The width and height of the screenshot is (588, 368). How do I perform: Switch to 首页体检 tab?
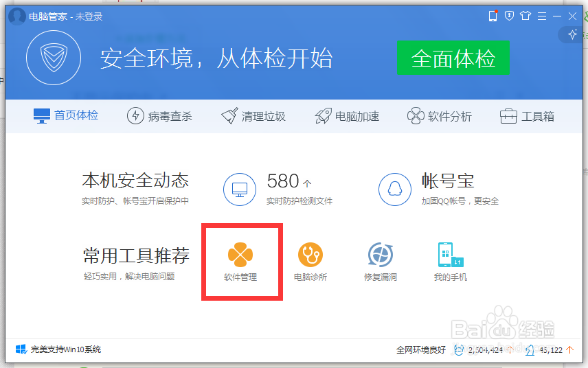66,115
